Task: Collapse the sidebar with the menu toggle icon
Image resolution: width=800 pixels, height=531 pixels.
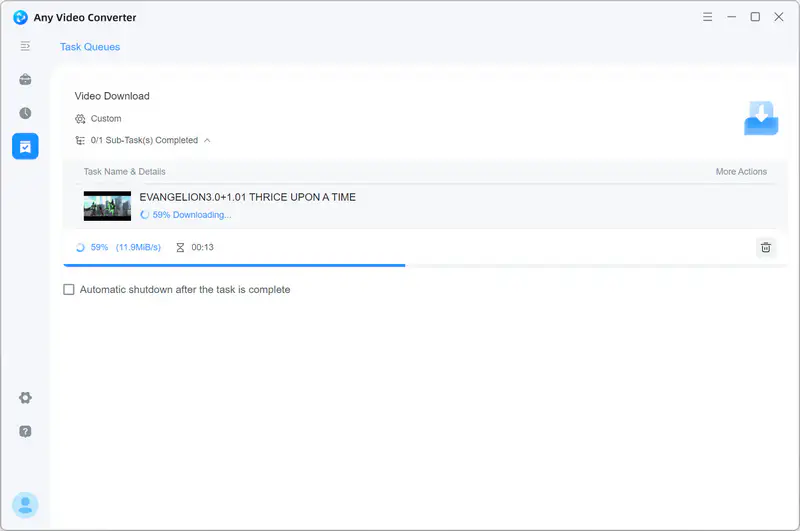Action: pos(25,46)
